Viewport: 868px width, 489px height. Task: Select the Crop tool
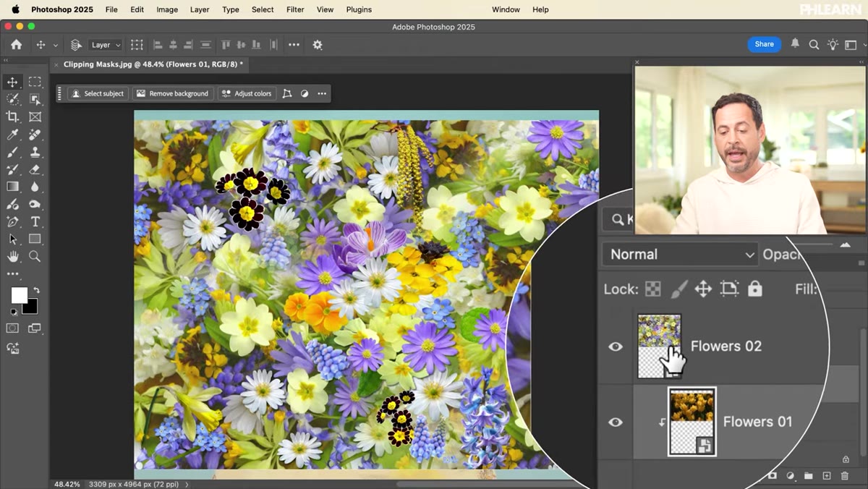[x=12, y=116]
